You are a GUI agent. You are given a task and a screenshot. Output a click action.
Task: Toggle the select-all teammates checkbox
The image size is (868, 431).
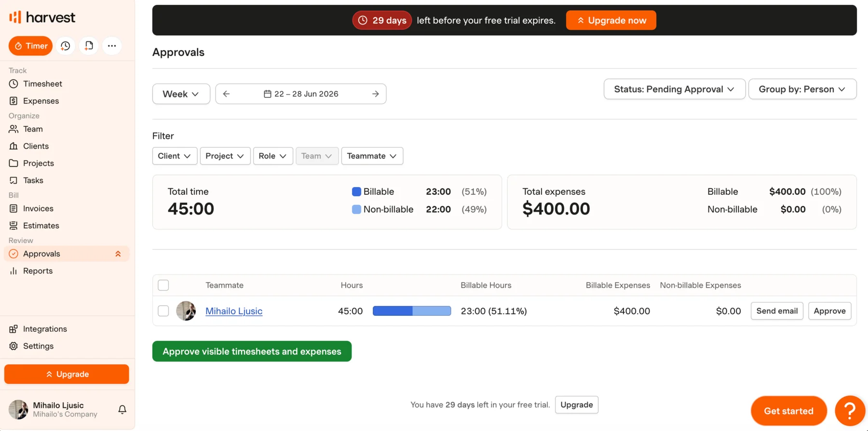pos(163,285)
